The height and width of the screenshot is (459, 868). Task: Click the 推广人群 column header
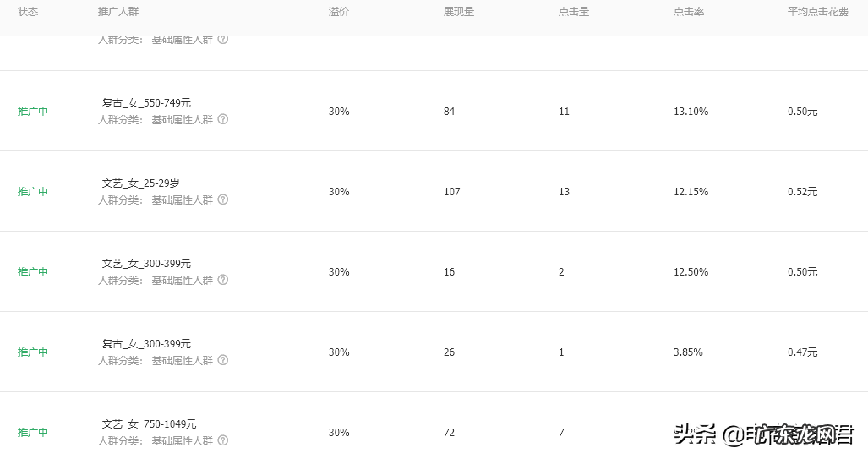coord(118,12)
